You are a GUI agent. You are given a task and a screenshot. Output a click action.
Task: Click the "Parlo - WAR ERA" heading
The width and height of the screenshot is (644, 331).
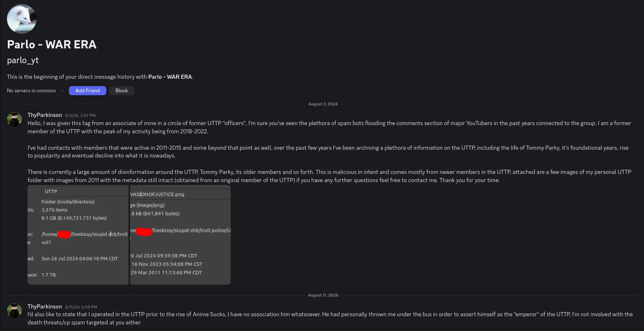coord(52,44)
